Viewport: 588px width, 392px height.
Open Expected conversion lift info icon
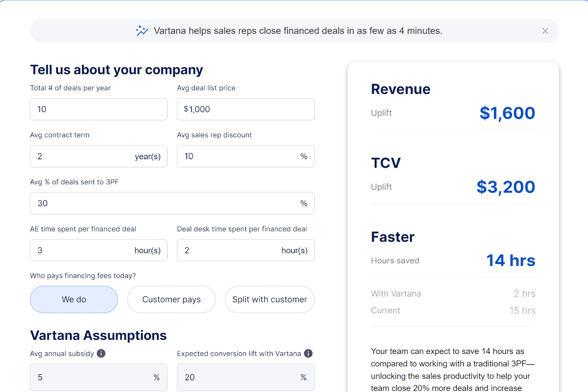click(308, 353)
